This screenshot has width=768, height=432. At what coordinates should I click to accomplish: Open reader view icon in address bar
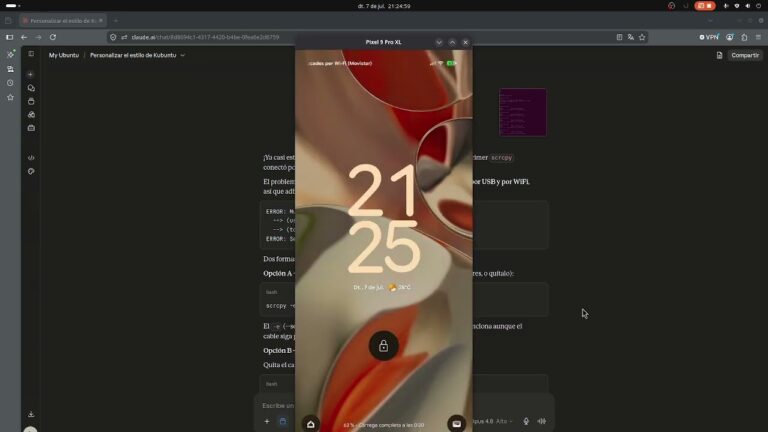pyautogui.click(x=619, y=37)
